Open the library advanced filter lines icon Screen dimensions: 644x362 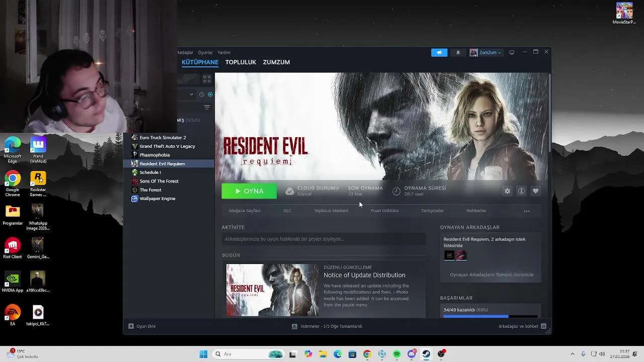(207, 107)
